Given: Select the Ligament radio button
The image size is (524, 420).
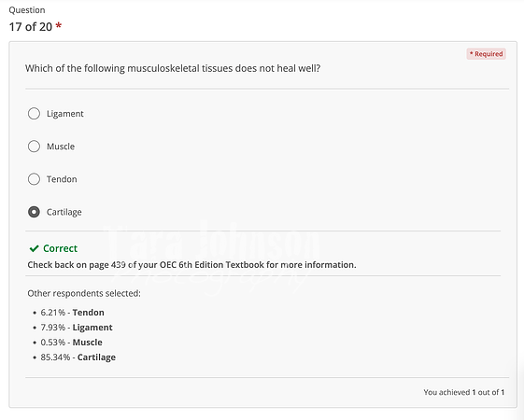Looking at the screenshot, I should (x=34, y=114).
